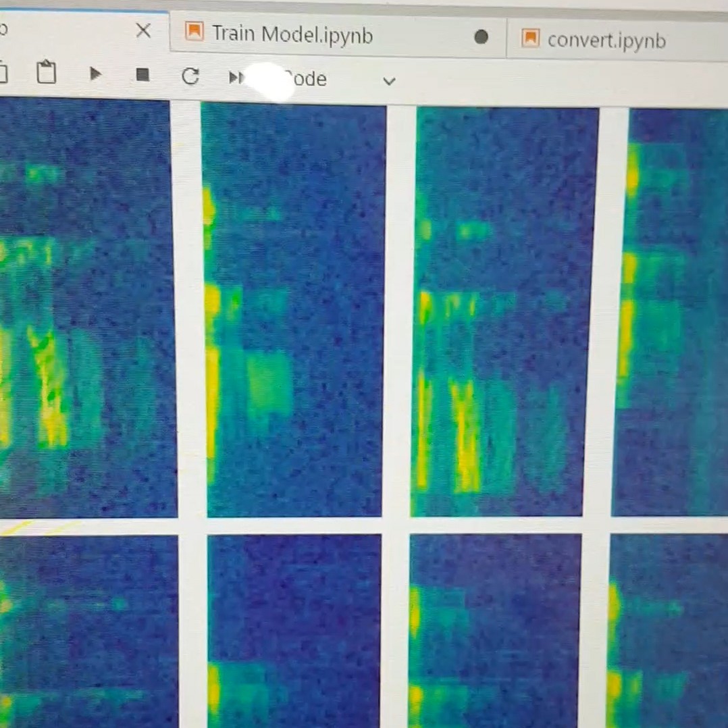Click the unsaved dot on Train Model.ipynb tab
This screenshot has width=728, height=728.
[481, 36]
